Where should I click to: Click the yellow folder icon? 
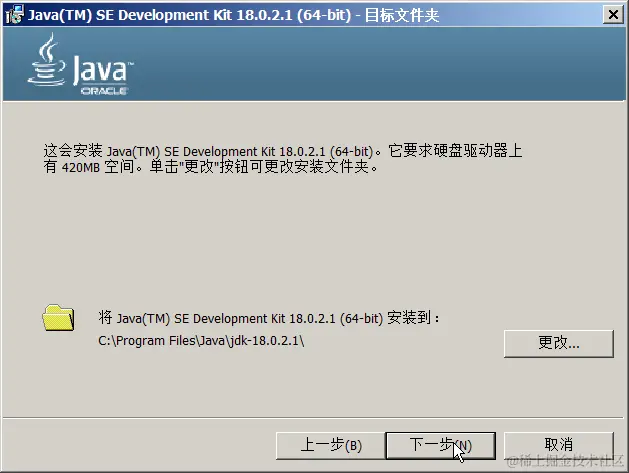(58, 318)
